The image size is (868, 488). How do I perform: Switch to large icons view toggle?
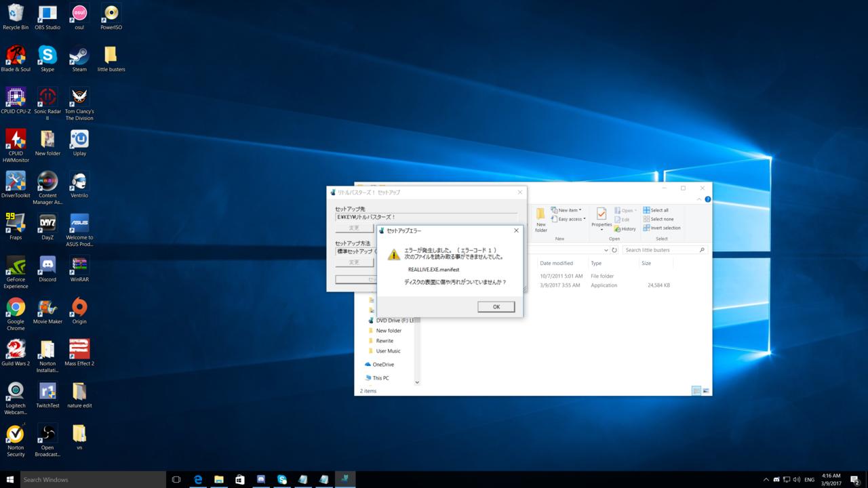click(706, 391)
